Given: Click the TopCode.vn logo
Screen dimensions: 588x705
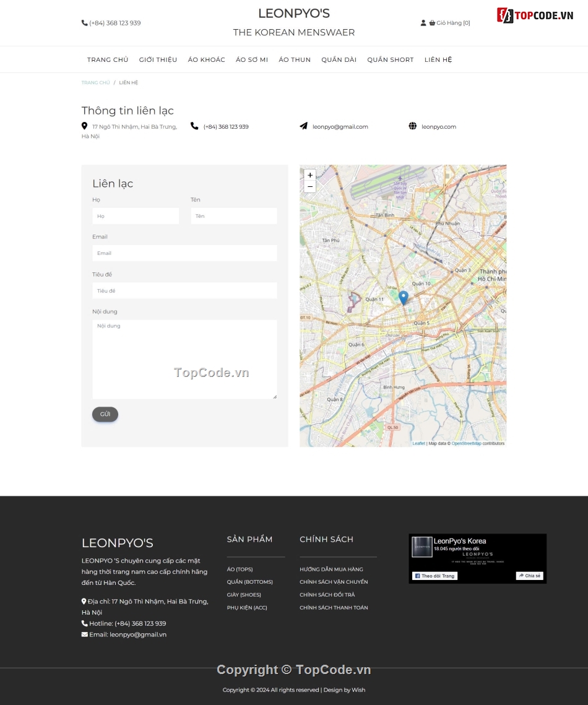Looking at the screenshot, I should tap(535, 15).
